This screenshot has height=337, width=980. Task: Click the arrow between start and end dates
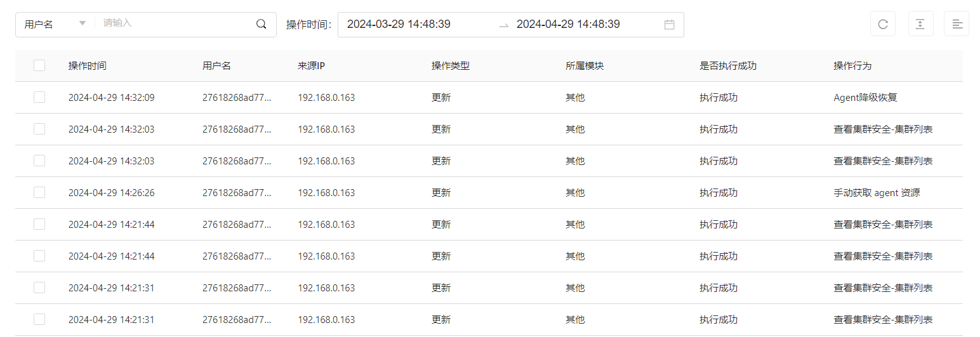(x=503, y=25)
